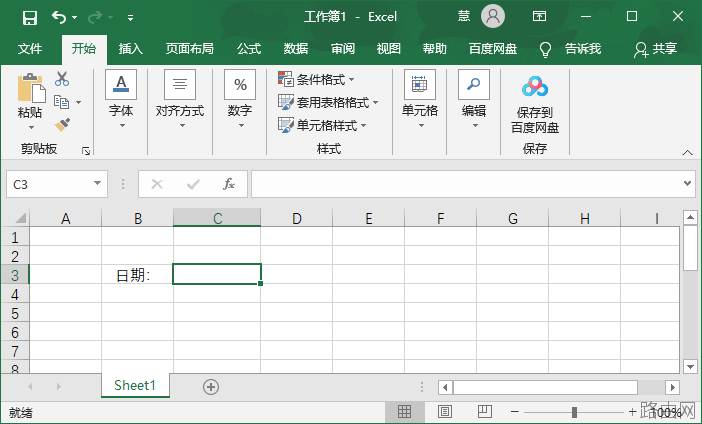Click vertical scrollbar up arrow
Screen dimensions: 702x424
(690, 218)
